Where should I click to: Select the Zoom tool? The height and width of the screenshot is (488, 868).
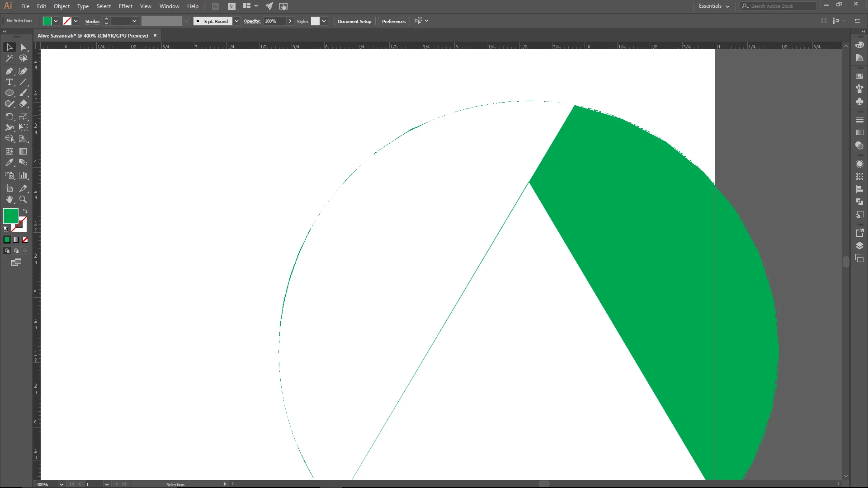(x=23, y=199)
